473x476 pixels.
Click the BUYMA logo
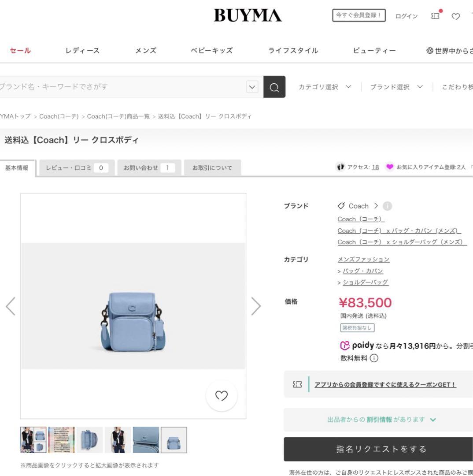pyautogui.click(x=248, y=15)
